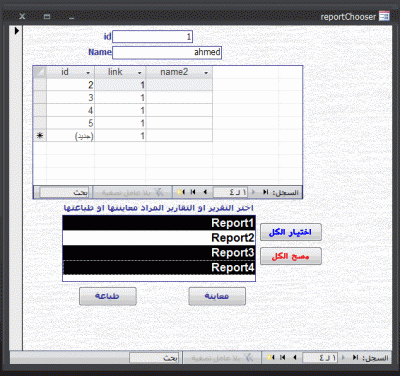Toggle Report3 in the reports list
The width and height of the screenshot is (400, 376).
point(159,253)
